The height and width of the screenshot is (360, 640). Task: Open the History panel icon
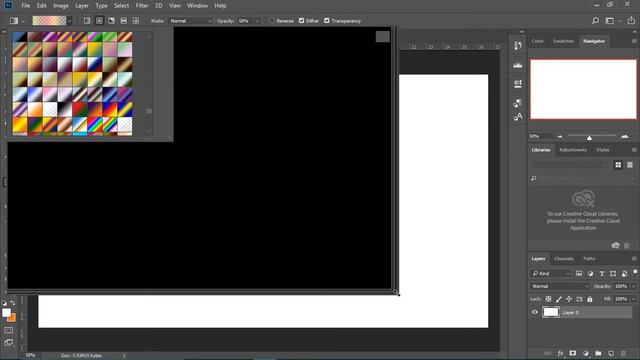click(518, 46)
